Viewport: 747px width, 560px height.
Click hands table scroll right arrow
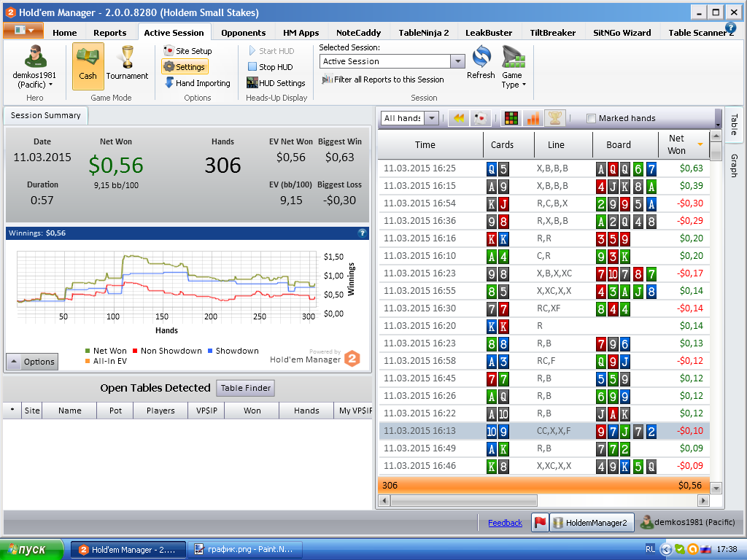pos(703,500)
